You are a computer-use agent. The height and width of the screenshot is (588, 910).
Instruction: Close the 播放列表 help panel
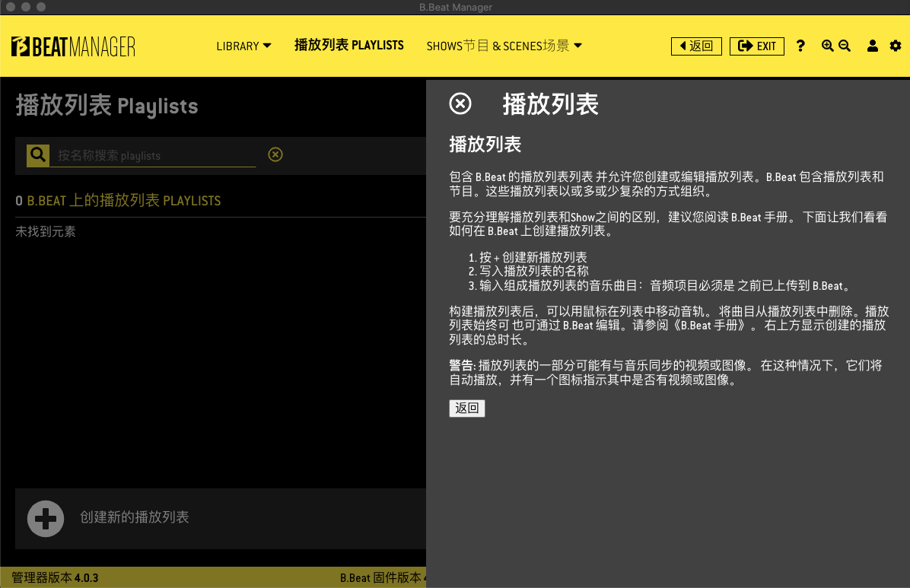(460, 104)
